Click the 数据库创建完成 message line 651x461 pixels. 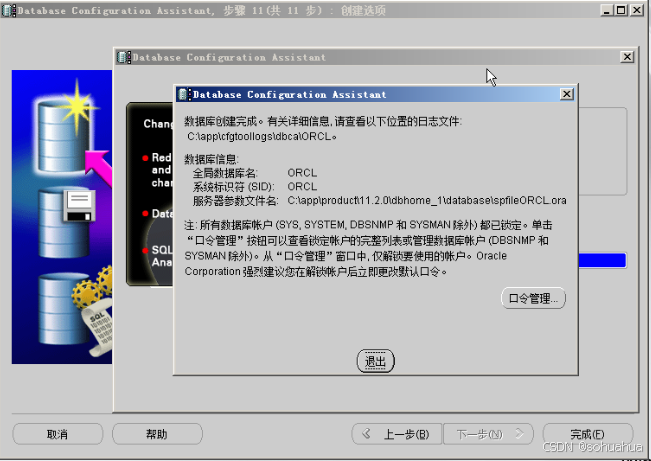[323, 121]
